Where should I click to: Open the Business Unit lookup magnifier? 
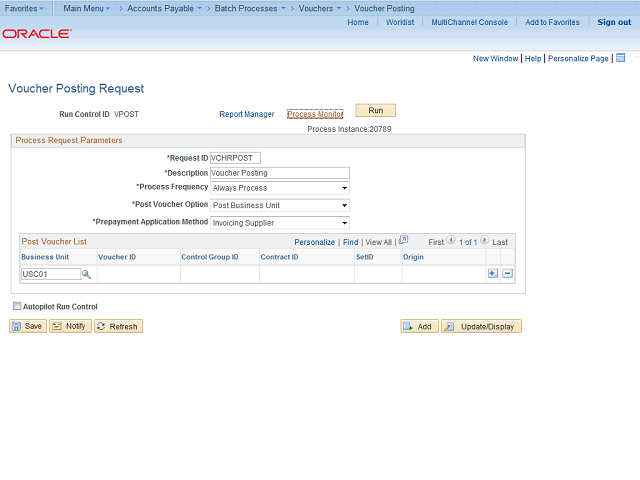pos(86,274)
